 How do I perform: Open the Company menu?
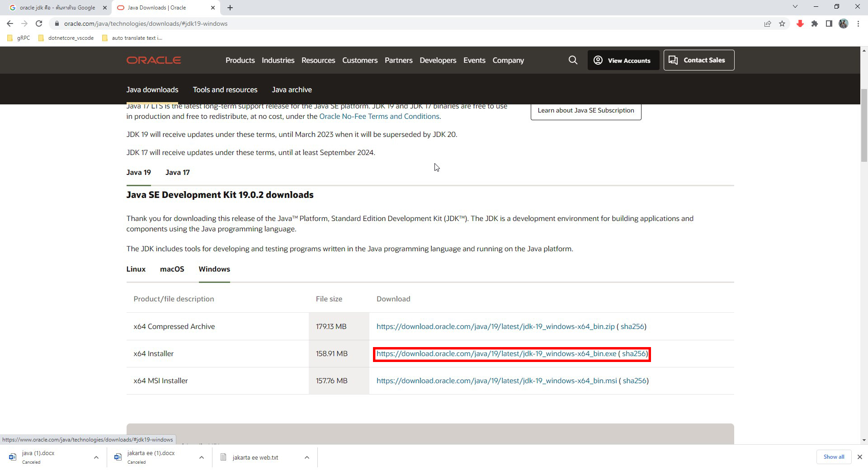(x=508, y=60)
